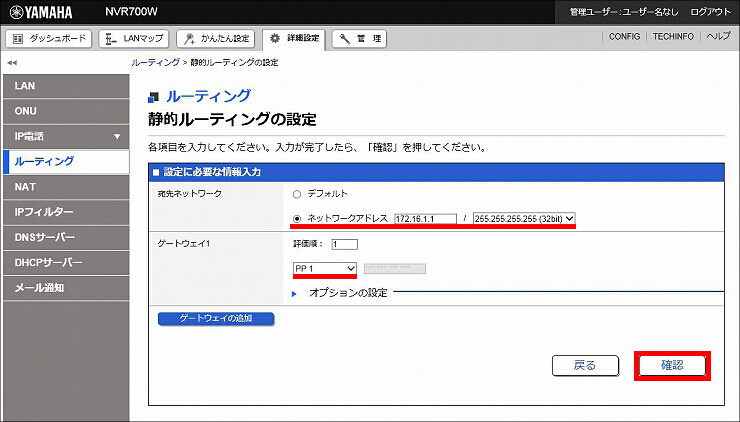
Task: Click the ゲートウェイの追加 button
Action: click(x=216, y=319)
